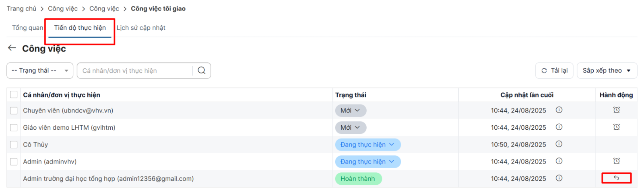The height and width of the screenshot is (196, 644).
Task: Click reminder clock icon for Chuyên viên row
Action: click(616, 110)
